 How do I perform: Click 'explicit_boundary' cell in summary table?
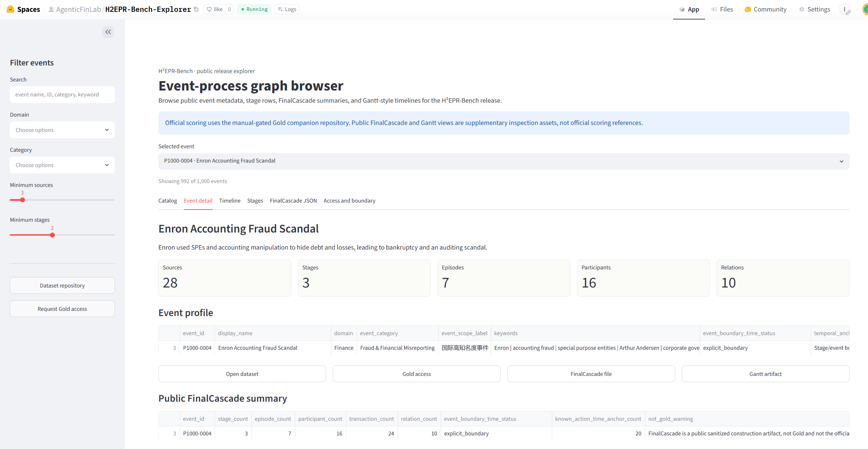496,433
